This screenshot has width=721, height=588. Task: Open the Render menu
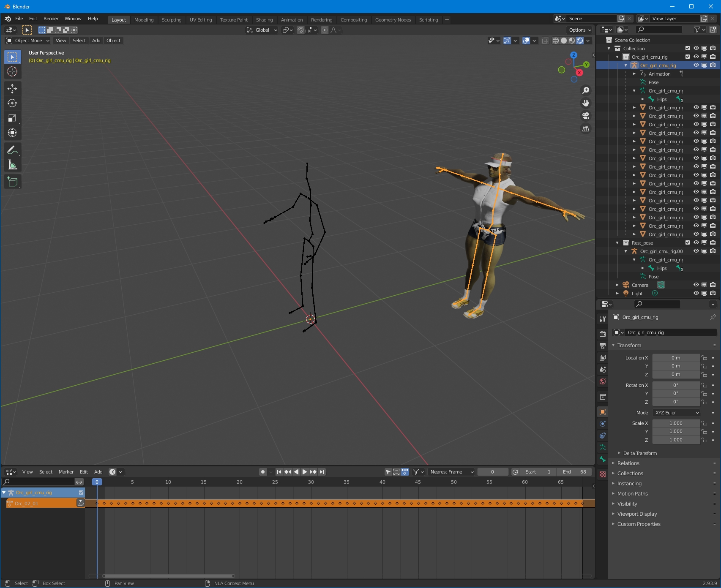pyautogui.click(x=51, y=19)
